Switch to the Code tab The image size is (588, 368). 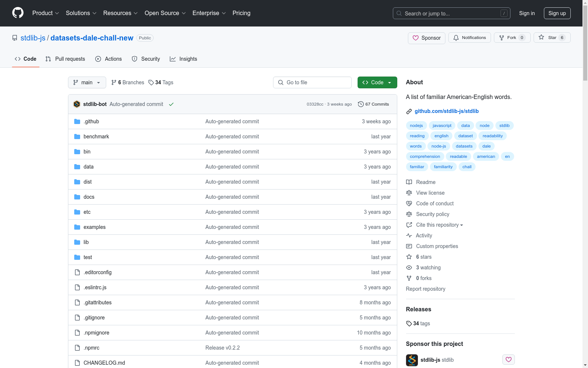(26, 59)
